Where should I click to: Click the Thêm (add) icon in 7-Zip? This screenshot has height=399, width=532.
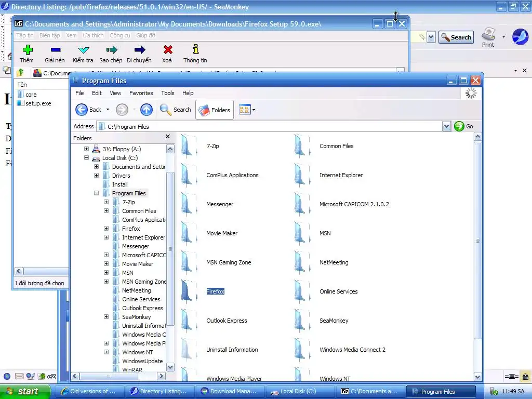click(x=28, y=50)
